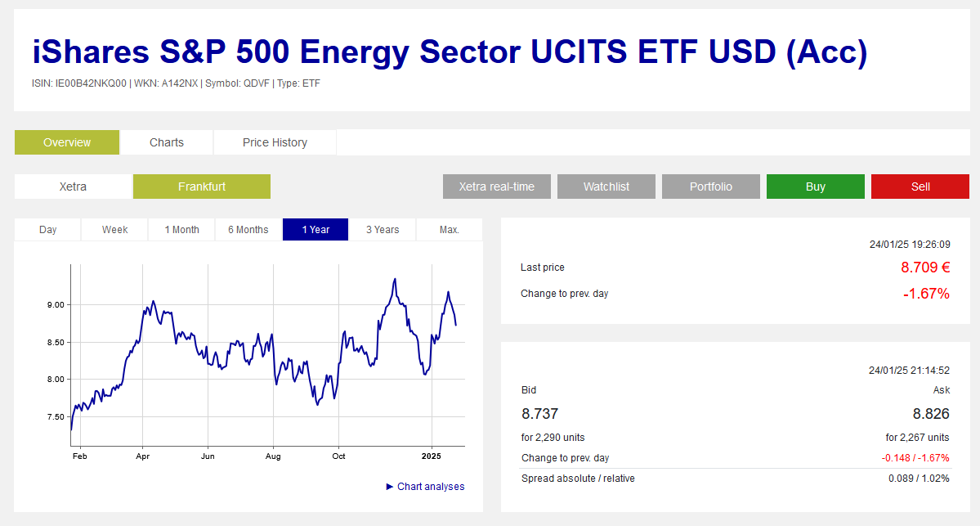Set the chart range to Week
The width and height of the screenshot is (980, 526).
point(114,230)
